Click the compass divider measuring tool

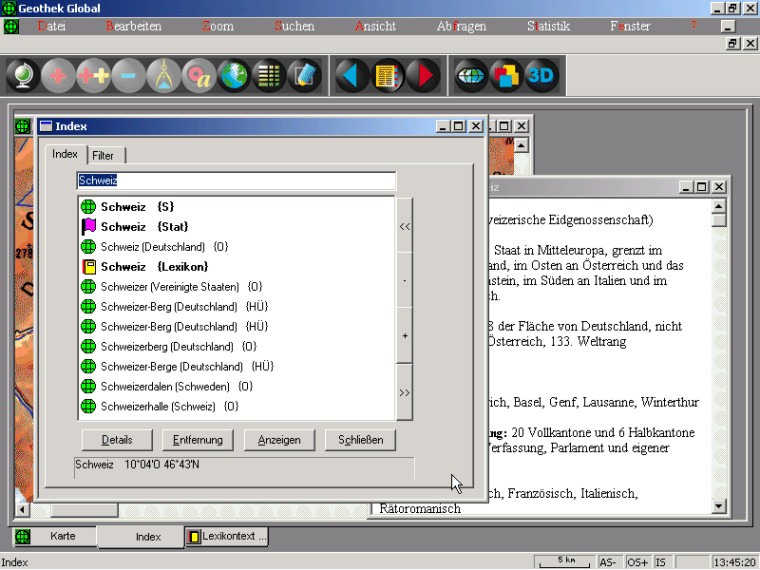click(164, 77)
